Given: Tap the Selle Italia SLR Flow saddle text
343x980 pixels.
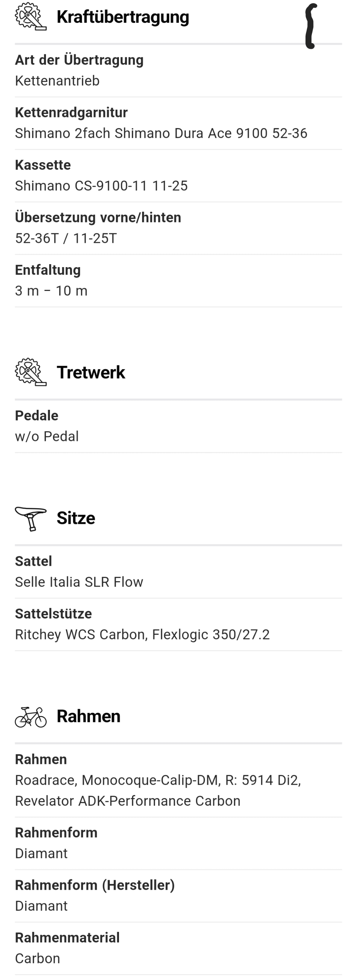Looking at the screenshot, I should [x=79, y=582].
